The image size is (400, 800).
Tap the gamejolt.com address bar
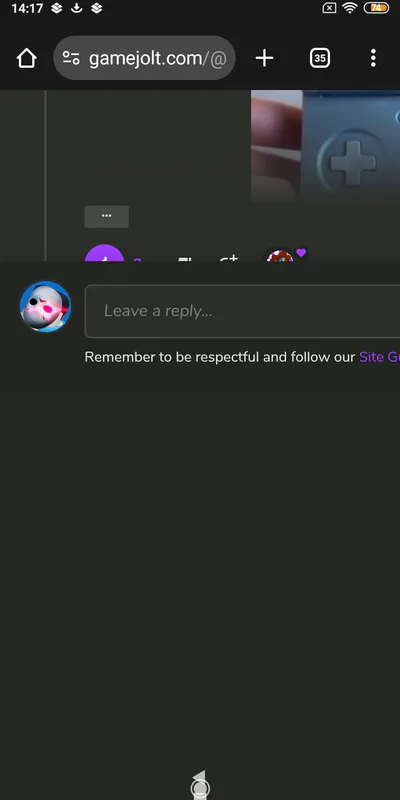click(144, 58)
